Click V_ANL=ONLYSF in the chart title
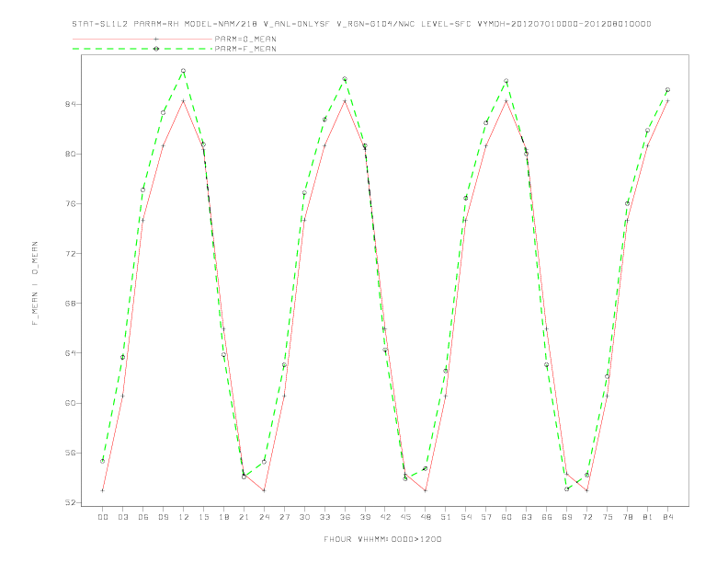The image size is (728, 563). click(x=297, y=24)
